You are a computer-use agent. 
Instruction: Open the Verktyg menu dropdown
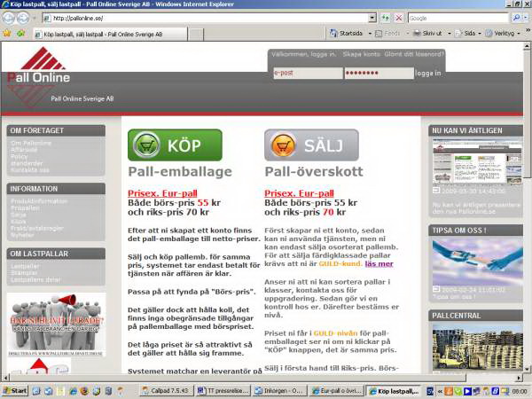click(x=503, y=34)
